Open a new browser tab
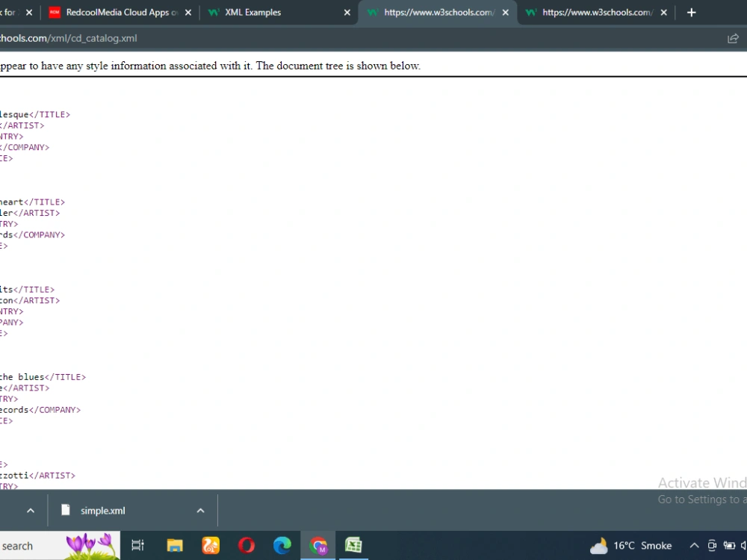Viewport: 747px width, 560px height. click(x=692, y=13)
